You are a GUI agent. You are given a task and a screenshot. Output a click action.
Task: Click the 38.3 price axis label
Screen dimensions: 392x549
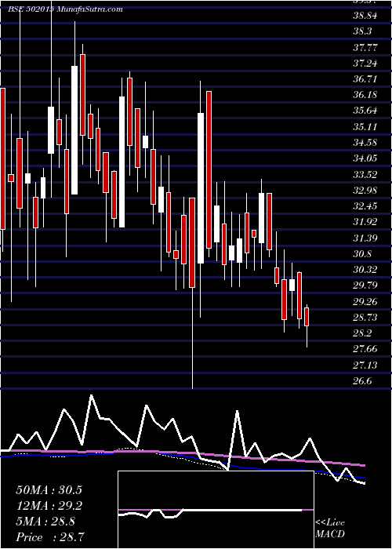click(362, 31)
